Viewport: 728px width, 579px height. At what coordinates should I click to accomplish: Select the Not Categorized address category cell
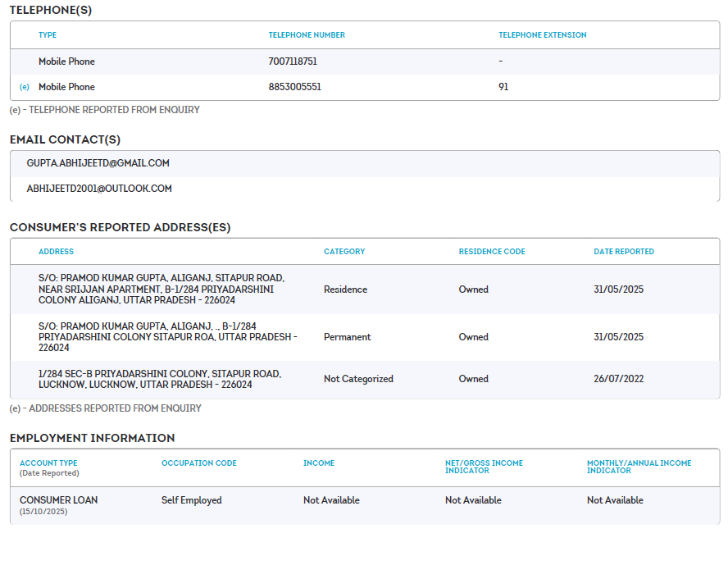click(x=358, y=379)
